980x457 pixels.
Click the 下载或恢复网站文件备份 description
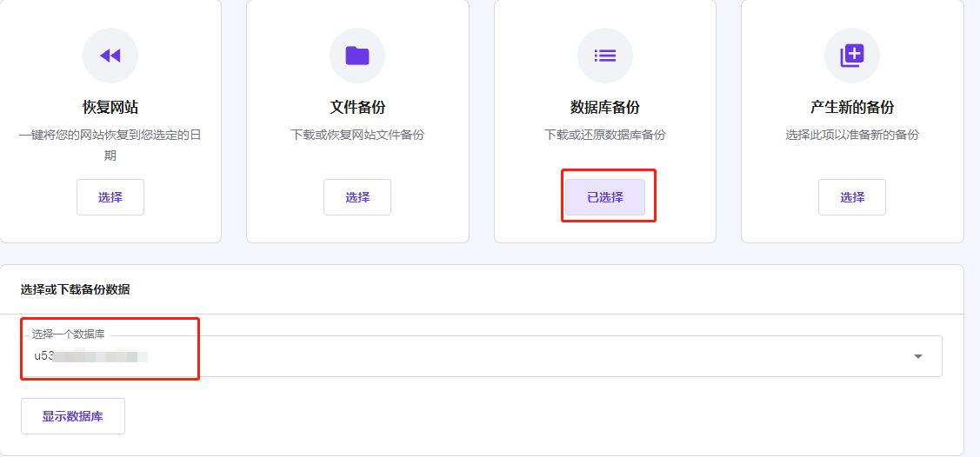357,135
